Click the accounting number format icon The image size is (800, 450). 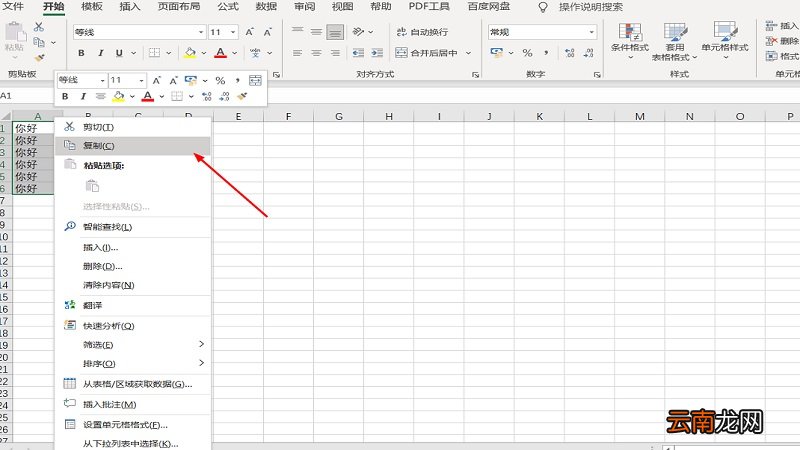click(x=496, y=53)
